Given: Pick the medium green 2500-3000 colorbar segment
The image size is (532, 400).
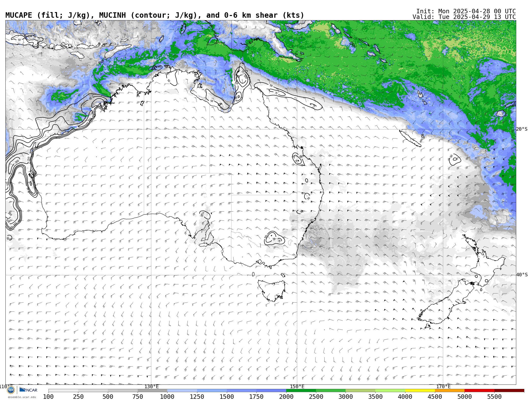Looking at the screenshot, I should (331, 391).
